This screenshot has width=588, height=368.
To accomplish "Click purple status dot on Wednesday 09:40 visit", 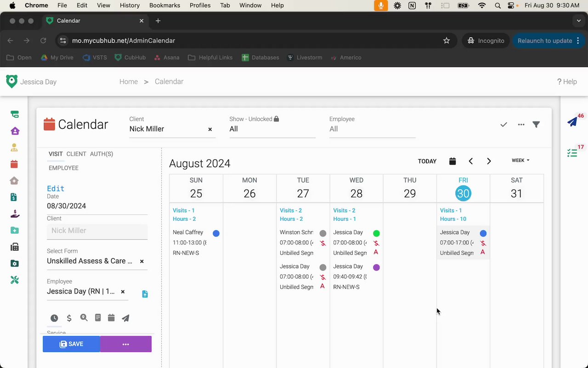I will pos(376,267).
